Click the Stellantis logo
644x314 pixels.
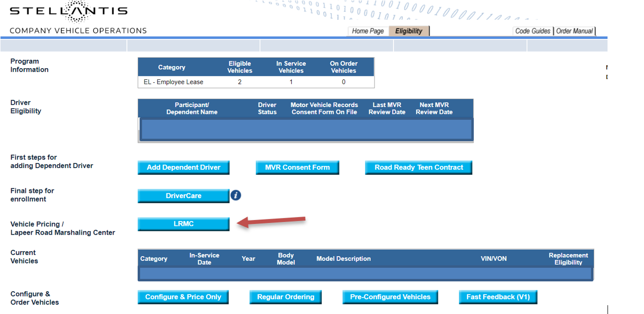tap(69, 12)
